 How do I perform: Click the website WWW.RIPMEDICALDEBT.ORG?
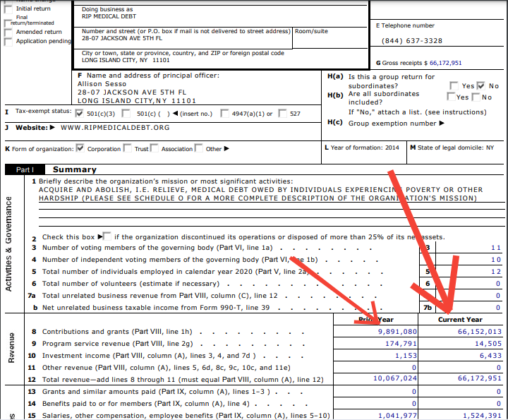115,127
